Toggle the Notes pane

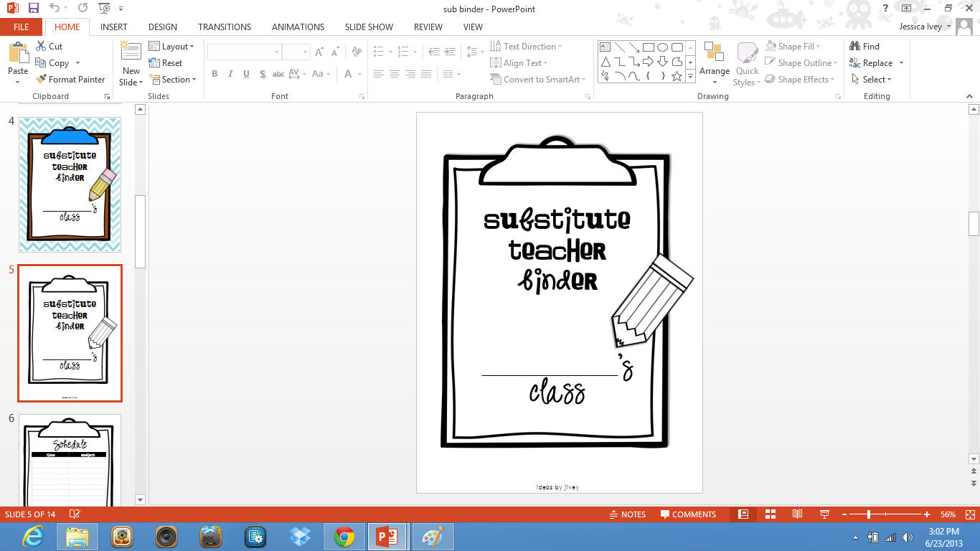pyautogui.click(x=627, y=514)
